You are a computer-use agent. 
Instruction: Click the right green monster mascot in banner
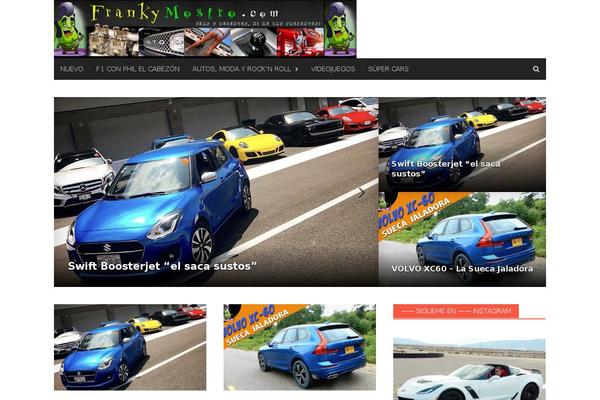tap(340, 29)
